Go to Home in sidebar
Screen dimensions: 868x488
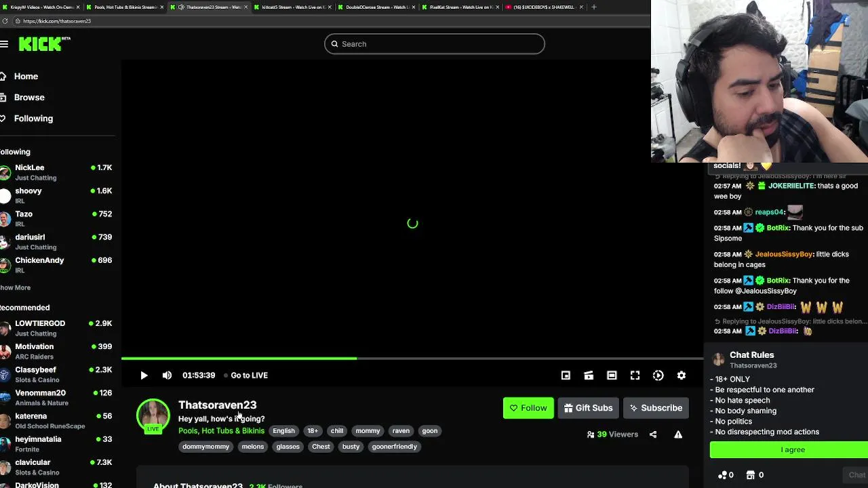tap(26, 77)
